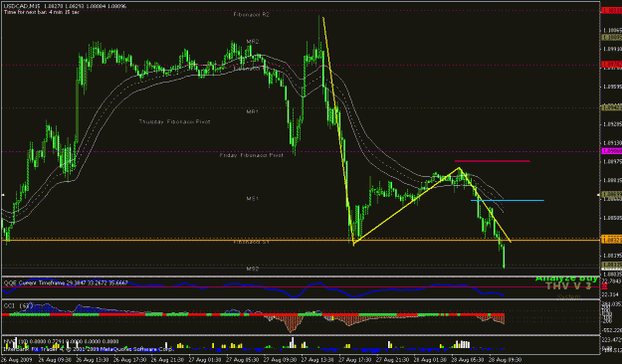Screen dimensions: 622x364
Task: Click the 'Friday Fibonacci Pivot' label
Action: click(x=252, y=155)
